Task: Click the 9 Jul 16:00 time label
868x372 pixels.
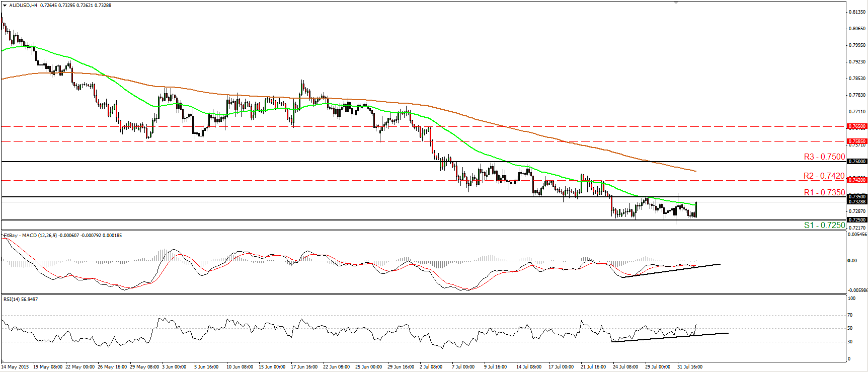Action: [x=496, y=367]
